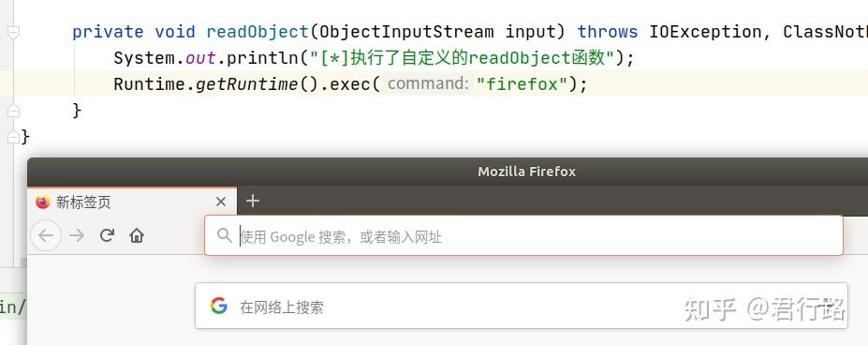Click the Firefox forward arrow
This screenshot has width=868, height=345.
[77, 235]
